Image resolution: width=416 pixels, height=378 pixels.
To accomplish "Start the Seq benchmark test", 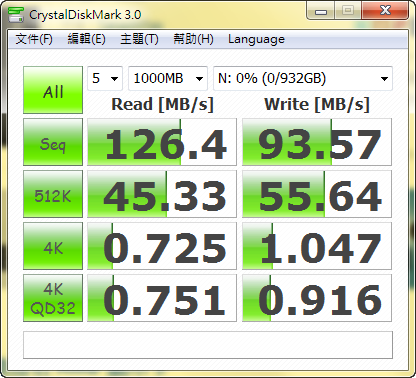I will tap(53, 142).
